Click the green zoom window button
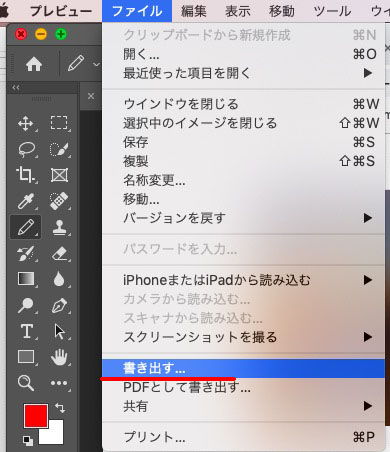The image size is (390, 452). [x=61, y=34]
